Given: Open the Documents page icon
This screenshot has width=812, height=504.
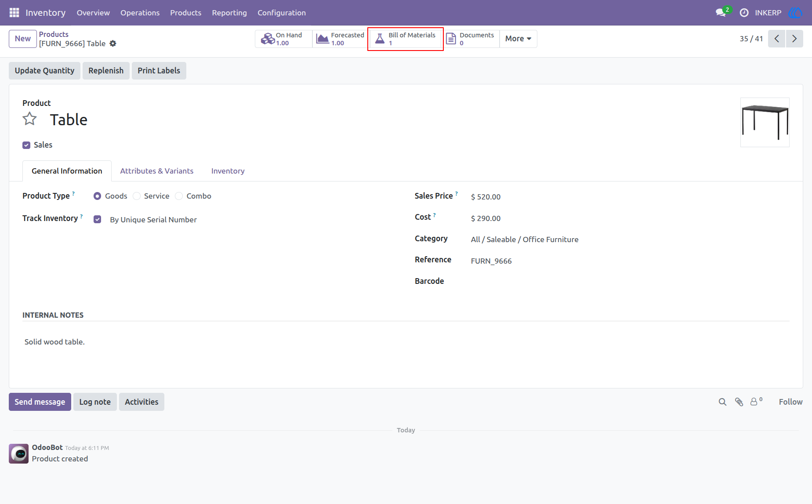Looking at the screenshot, I should tap(451, 39).
